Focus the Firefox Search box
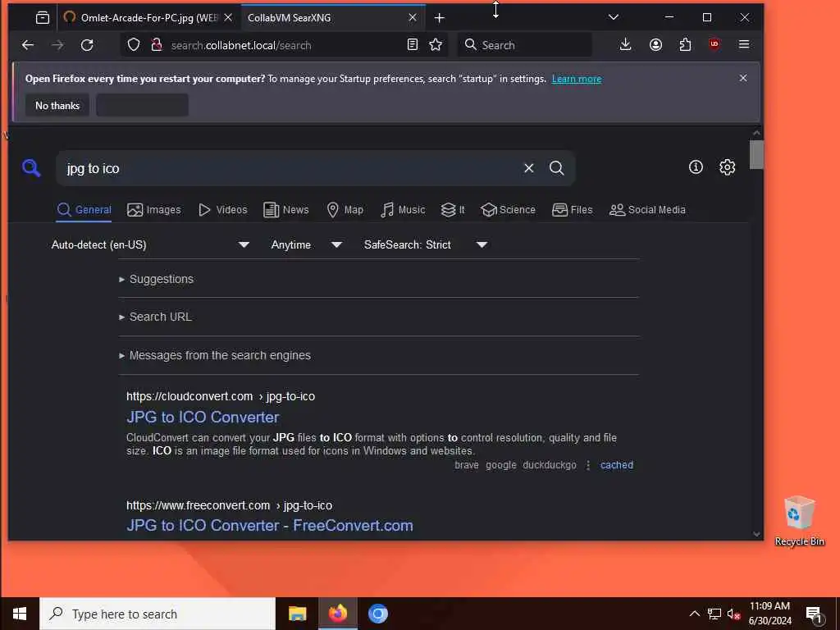840x630 pixels. pos(525,45)
